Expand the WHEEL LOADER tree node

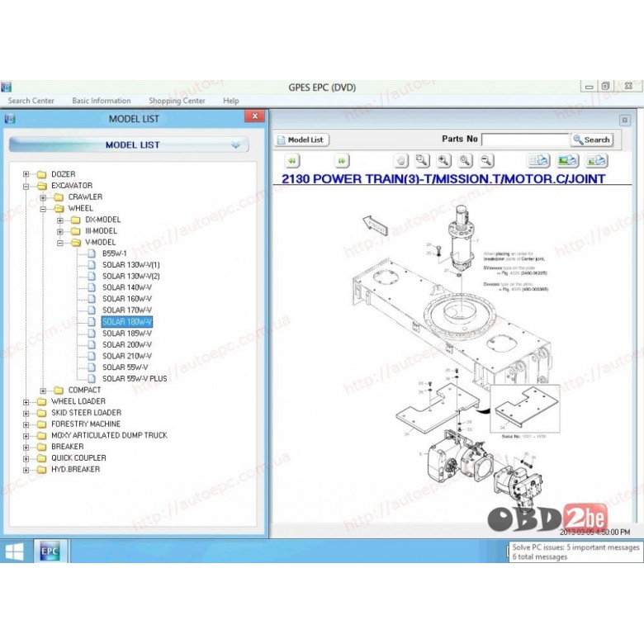coord(26,402)
